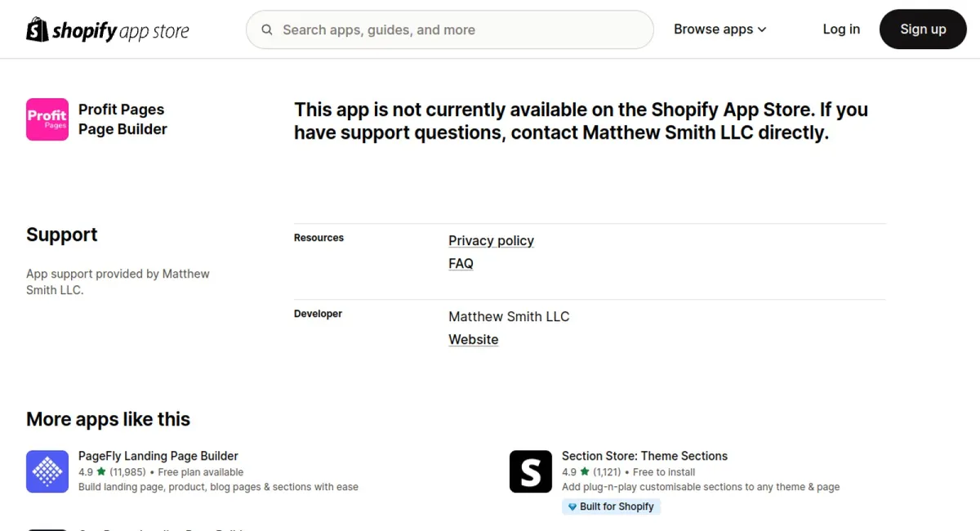This screenshot has height=531, width=980.
Task: Open the PageFly Landing Page Builder icon
Action: tap(47, 471)
